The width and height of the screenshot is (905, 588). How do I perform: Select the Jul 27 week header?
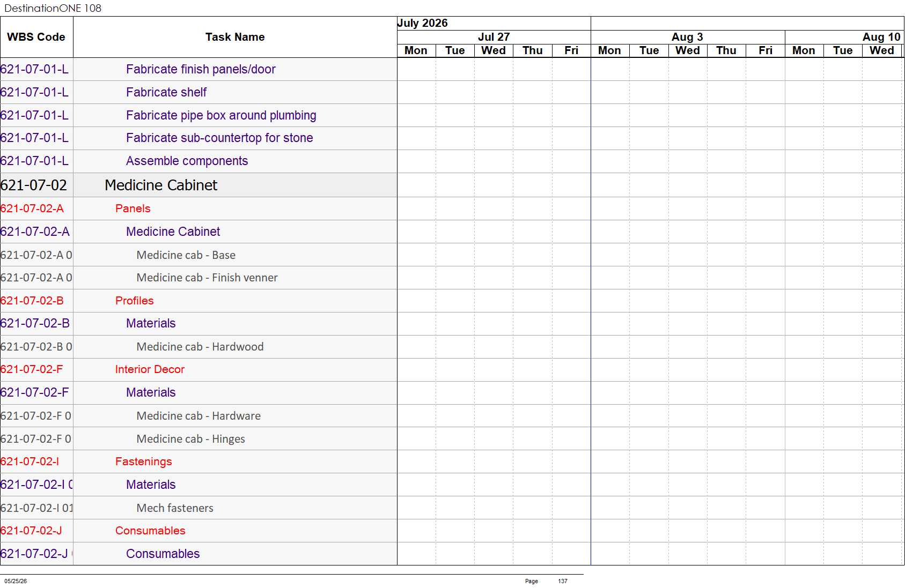(494, 37)
